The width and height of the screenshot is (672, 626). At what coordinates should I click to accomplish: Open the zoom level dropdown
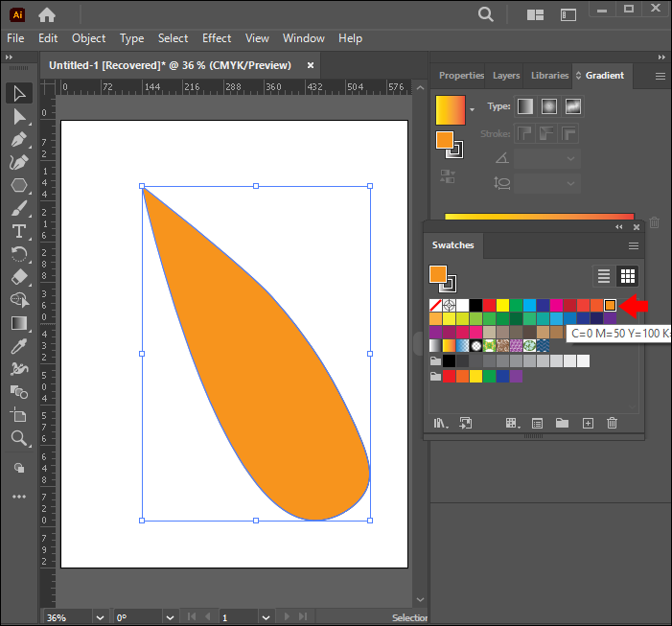pyautogui.click(x=98, y=617)
